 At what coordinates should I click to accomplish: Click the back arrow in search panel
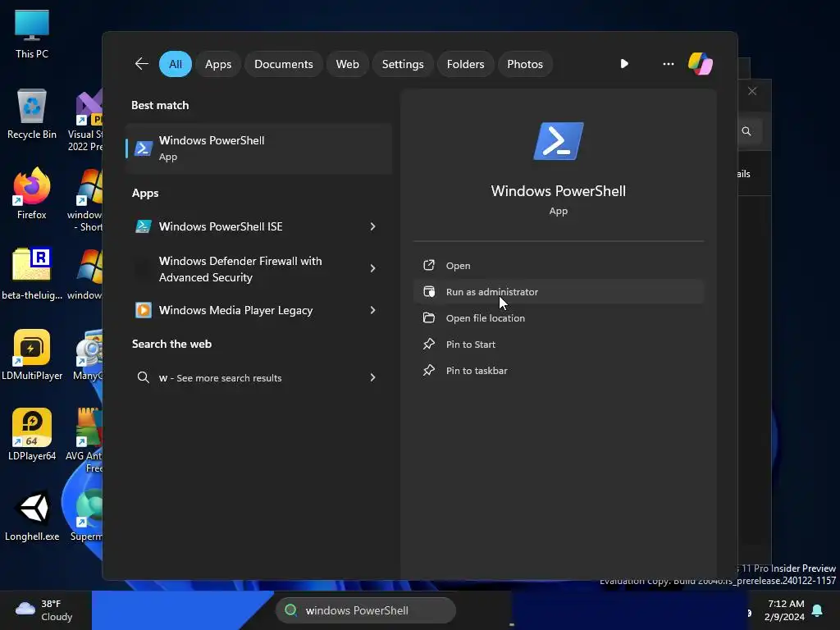pyautogui.click(x=141, y=64)
